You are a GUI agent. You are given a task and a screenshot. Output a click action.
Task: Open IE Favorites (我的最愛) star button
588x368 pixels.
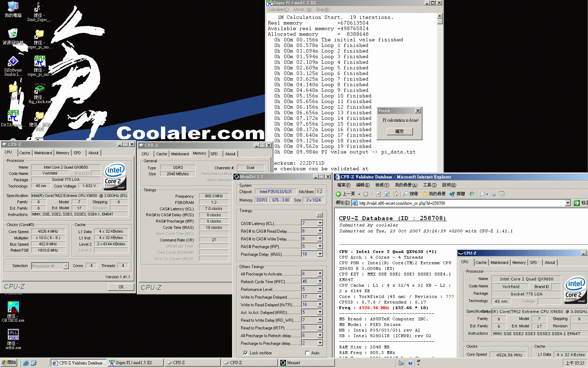pos(434,194)
